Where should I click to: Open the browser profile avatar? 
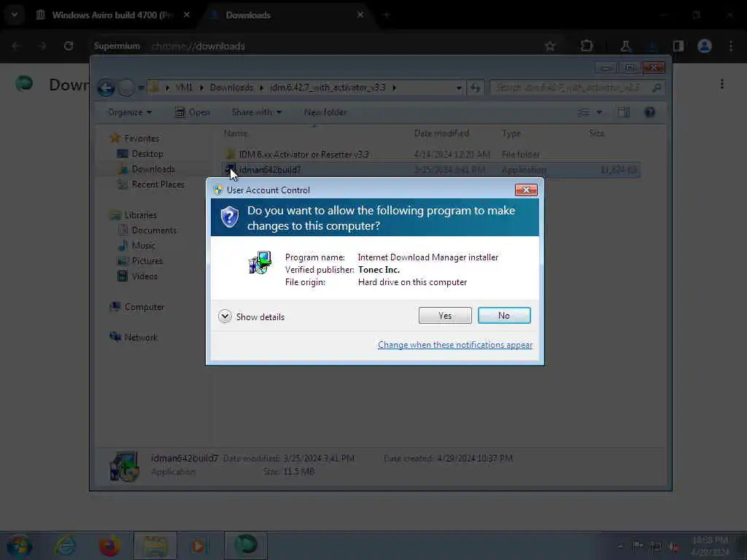[705, 46]
